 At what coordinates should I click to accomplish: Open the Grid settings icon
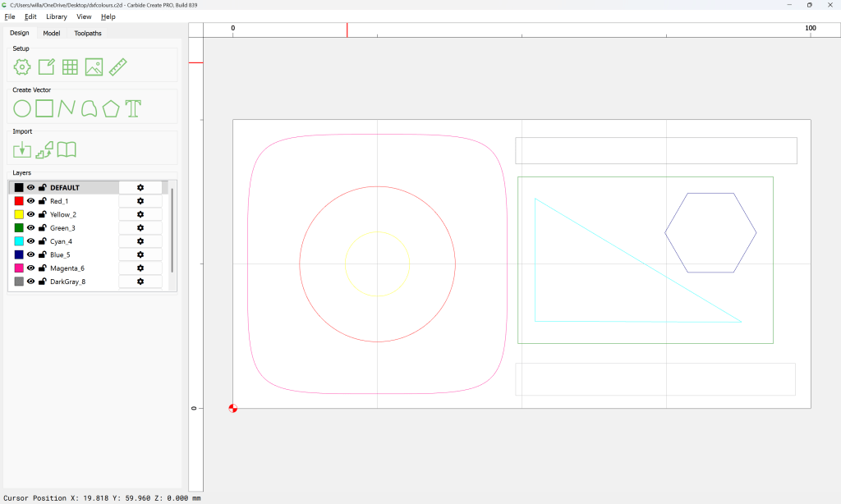pos(70,67)
